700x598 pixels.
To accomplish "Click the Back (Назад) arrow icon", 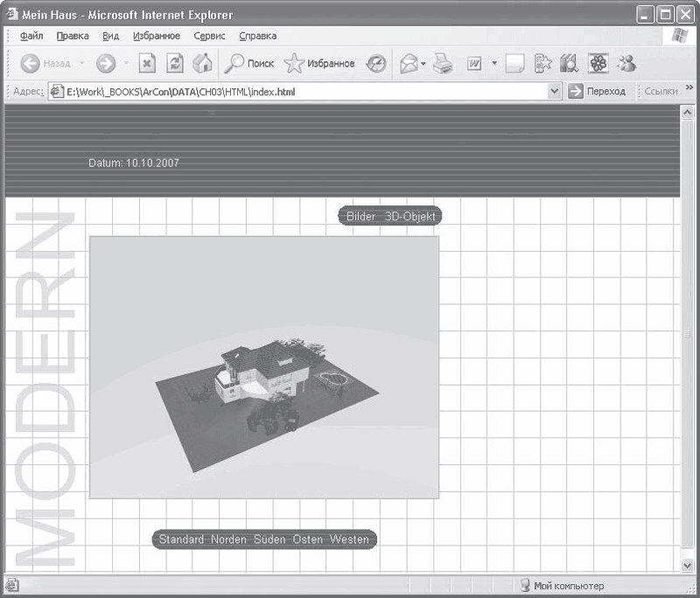I will point(30,64).
